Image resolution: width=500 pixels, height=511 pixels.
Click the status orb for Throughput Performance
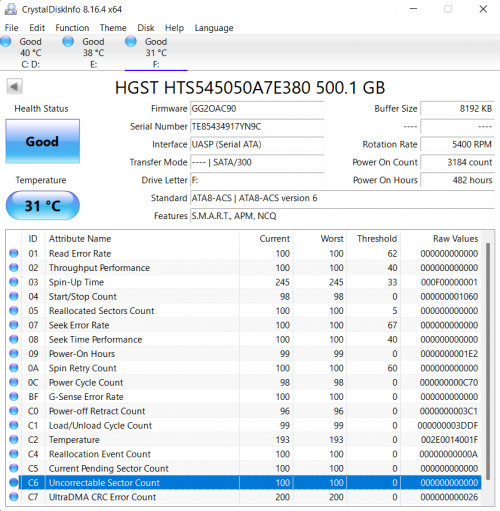14,268
